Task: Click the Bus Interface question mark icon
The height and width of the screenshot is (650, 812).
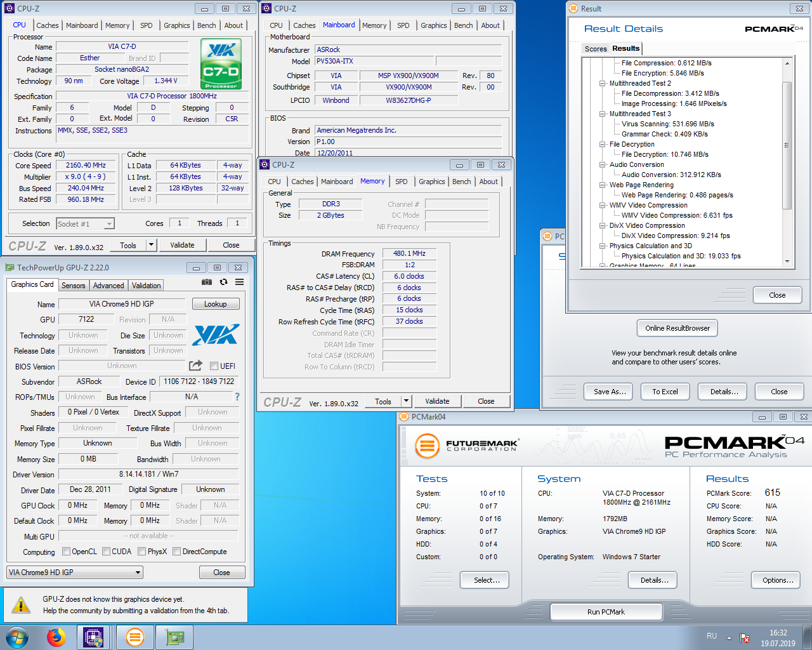Action: click(237, 397)
